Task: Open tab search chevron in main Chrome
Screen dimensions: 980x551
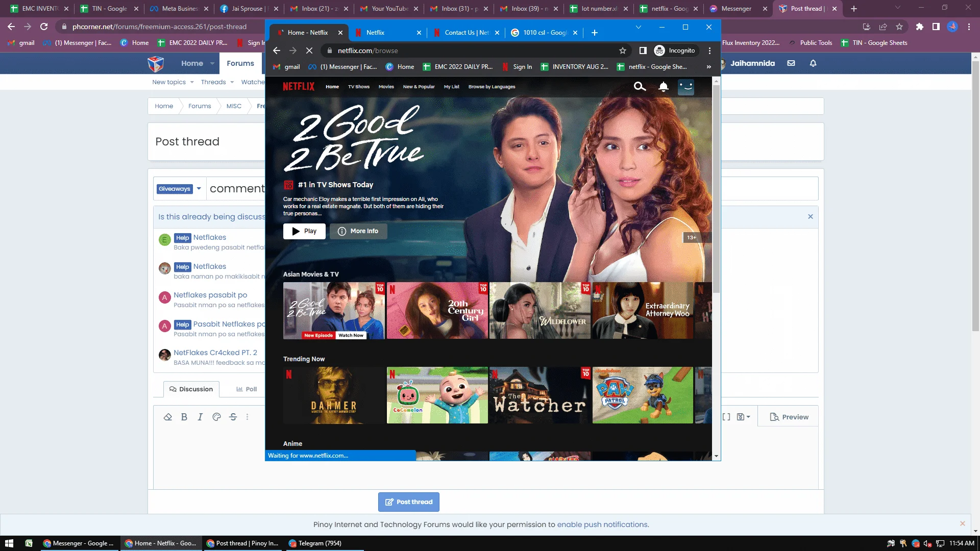Action: [x=898, y=8]
